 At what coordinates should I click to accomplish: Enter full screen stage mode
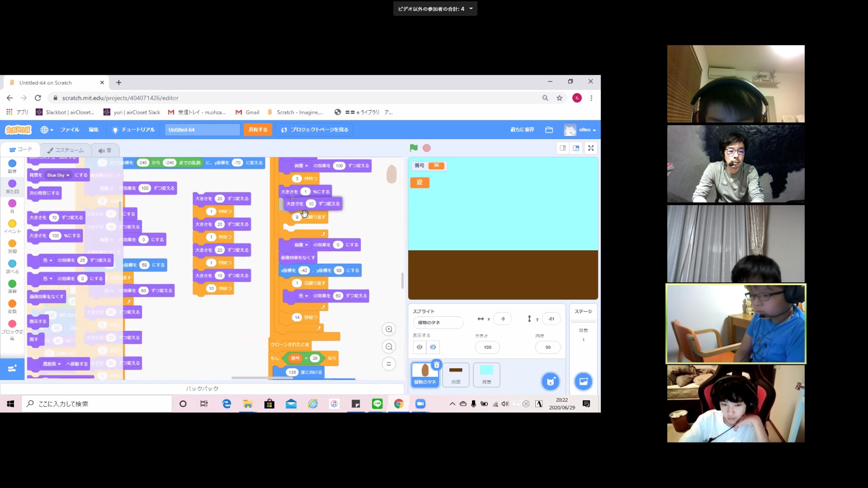pos(591,148)
